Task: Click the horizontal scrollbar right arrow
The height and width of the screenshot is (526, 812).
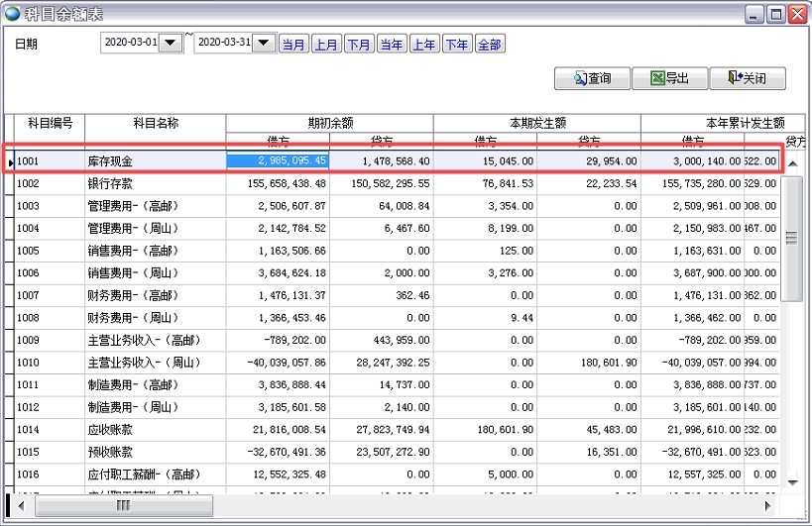Action: point(766,505)
